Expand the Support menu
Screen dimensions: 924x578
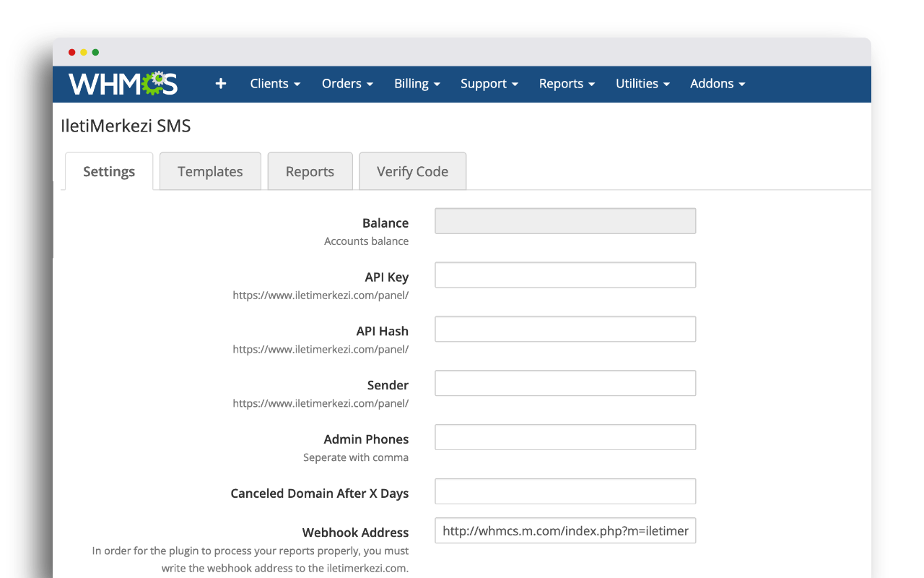tap(489, 84)
